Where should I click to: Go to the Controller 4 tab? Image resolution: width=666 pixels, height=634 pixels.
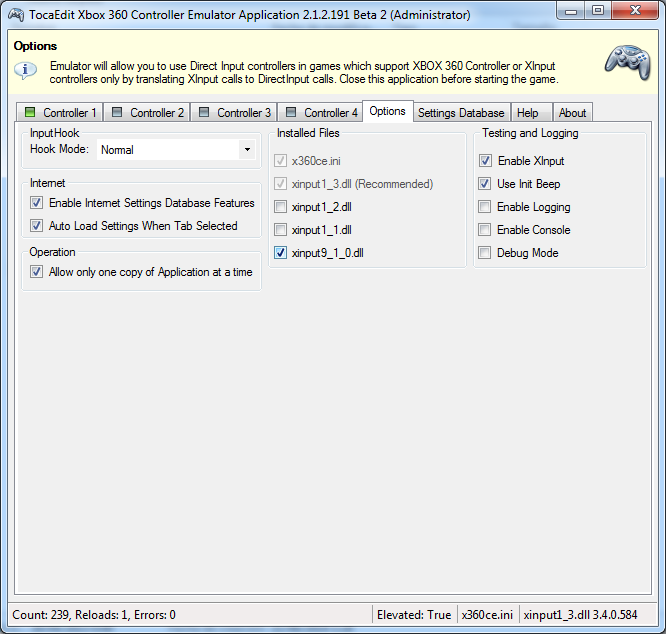pos(321,113)
